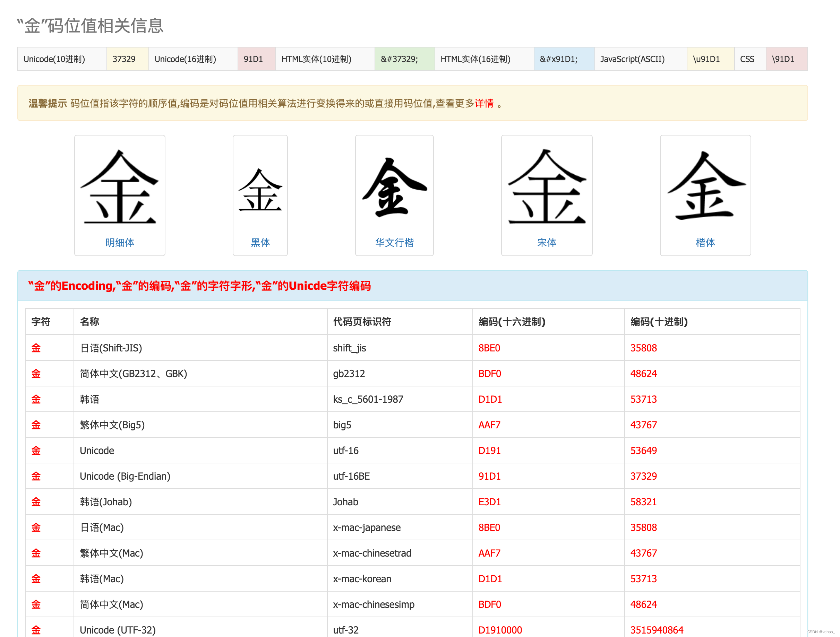Click the 日语(Shift-JIS) name cell
Screen dimensions: 840x637
200,348
